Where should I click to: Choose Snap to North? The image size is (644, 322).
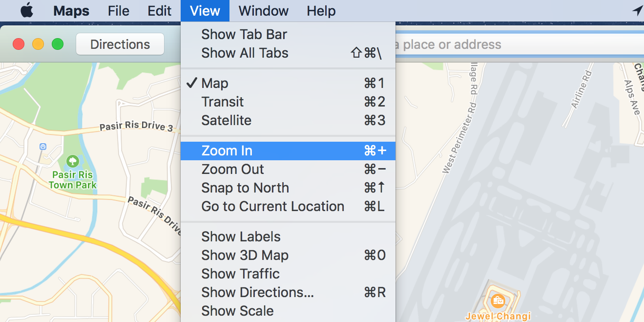pos(245,188)
